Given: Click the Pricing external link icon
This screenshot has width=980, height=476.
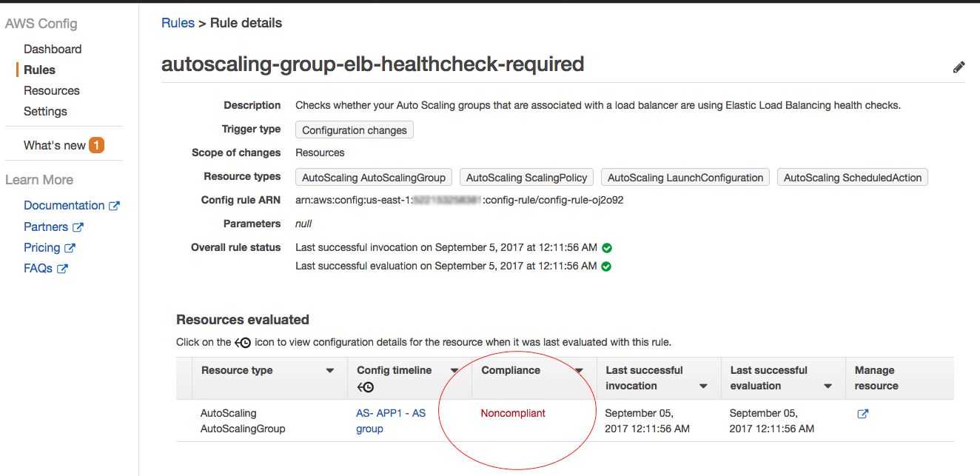Looking at the screenshot, I should click(70, 248).
